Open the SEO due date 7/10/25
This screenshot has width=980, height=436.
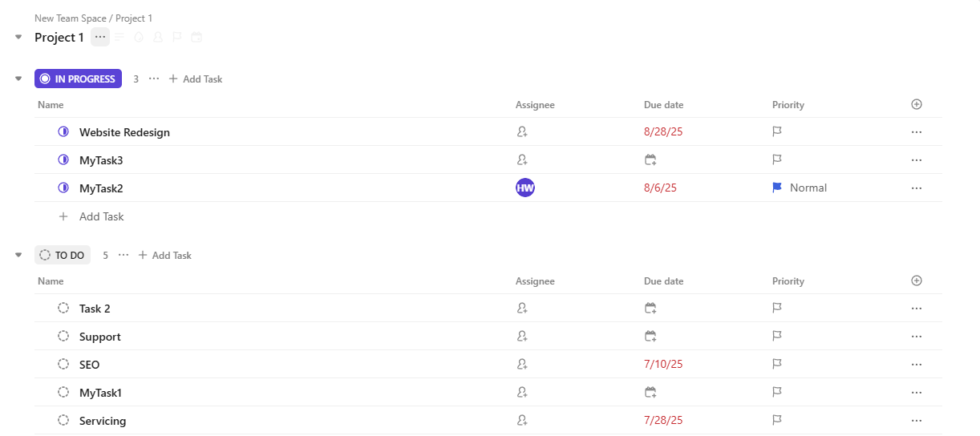pyautogui.click(x=663, y=365)
